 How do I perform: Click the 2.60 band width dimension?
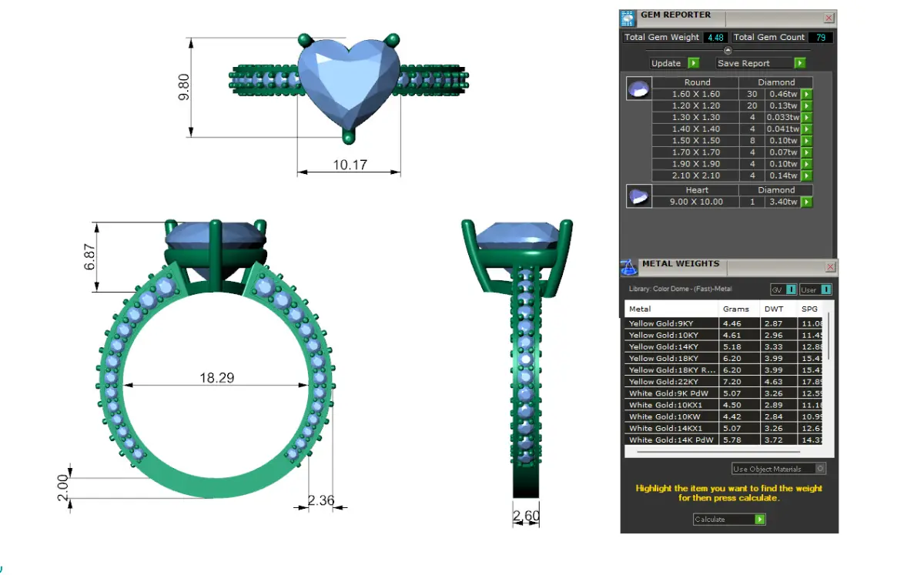(527, 515)
